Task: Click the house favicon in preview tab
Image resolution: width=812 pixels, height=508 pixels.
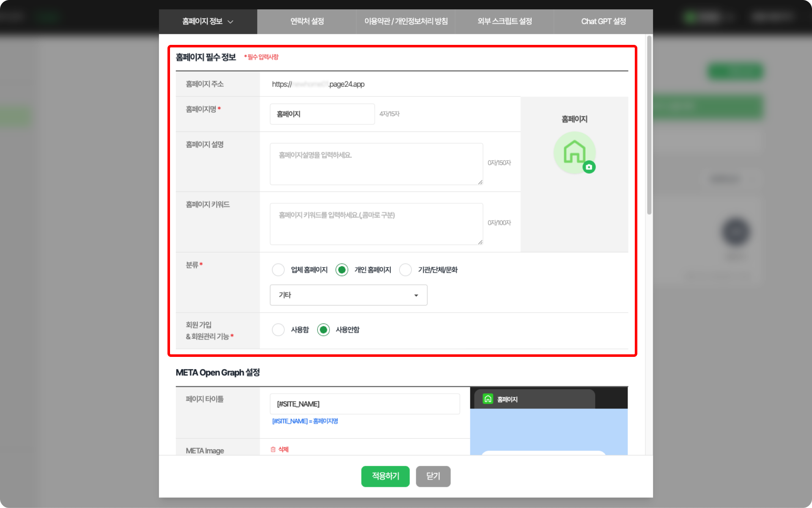Action: pos(488,399)
